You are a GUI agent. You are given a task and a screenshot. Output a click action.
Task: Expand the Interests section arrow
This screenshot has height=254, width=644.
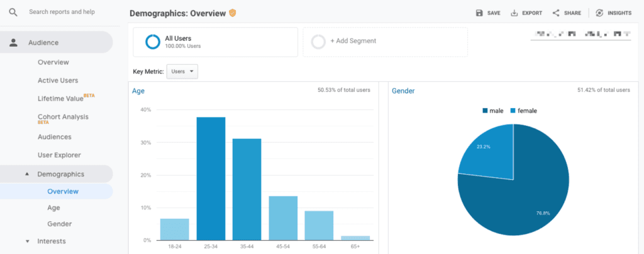[x=28, y=241]
